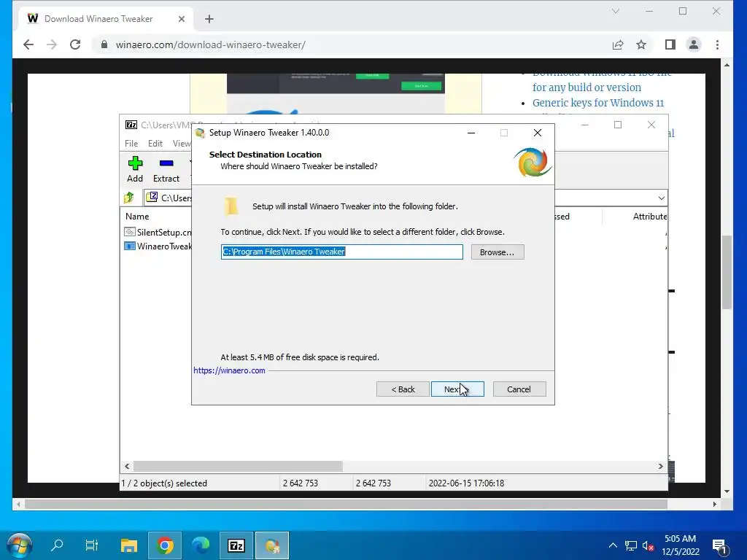Open the View menu in 7-Zip

pos(182,144)
